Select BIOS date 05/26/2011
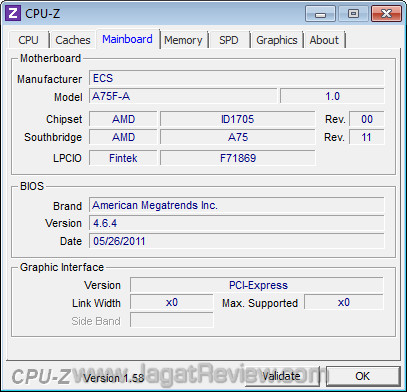The image size is (407, 392). coord(237,241)
